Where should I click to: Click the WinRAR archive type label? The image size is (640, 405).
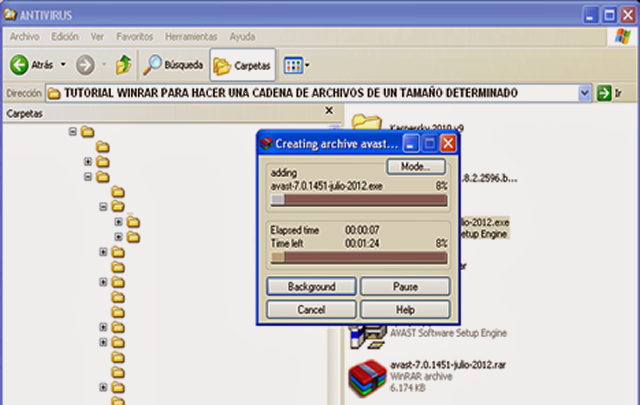pos(421,376)
